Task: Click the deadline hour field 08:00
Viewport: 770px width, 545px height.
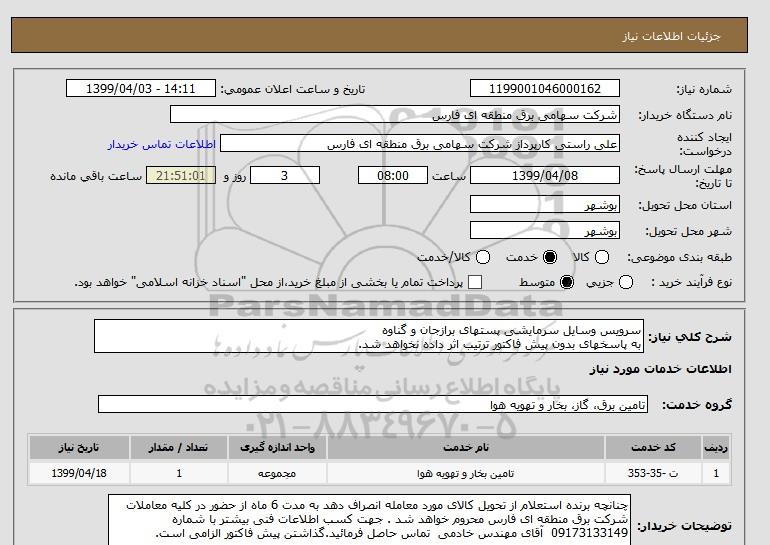Action: (393, 175)
